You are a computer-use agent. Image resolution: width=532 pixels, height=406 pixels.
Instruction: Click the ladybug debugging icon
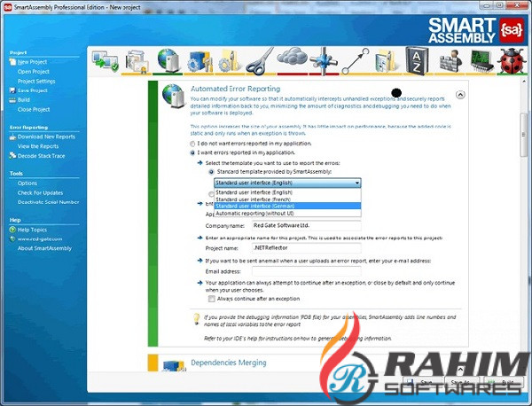coord(512,60)
